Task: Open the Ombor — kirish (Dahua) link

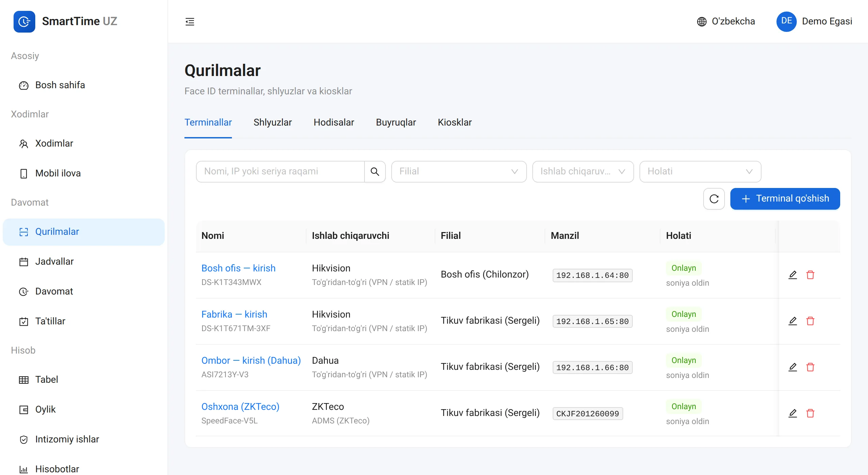Action: (x=251, y=361)
